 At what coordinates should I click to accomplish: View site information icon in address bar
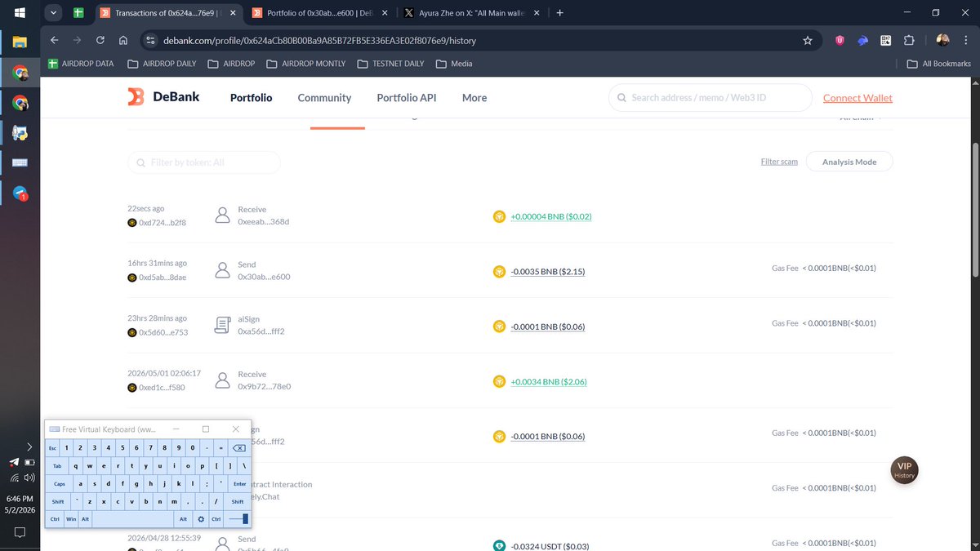(149, 40)
